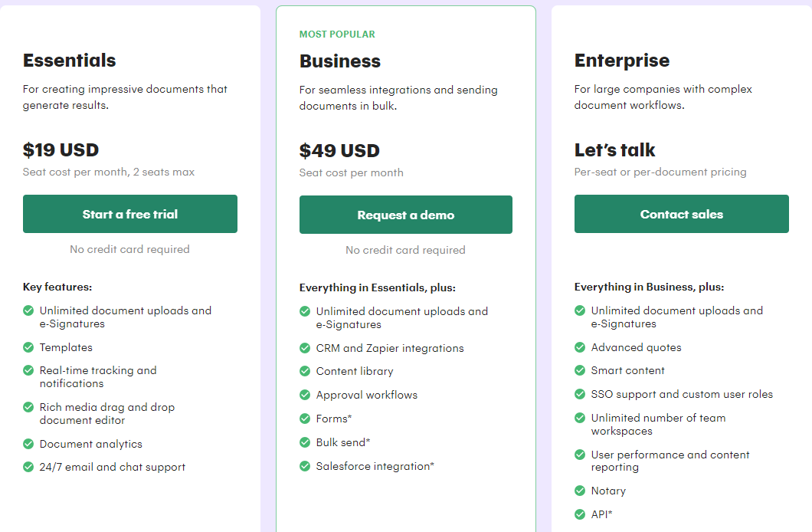Click the 'Request a demo' button
This screenshot has height=532, width=812.
click(x=405, y=214)
